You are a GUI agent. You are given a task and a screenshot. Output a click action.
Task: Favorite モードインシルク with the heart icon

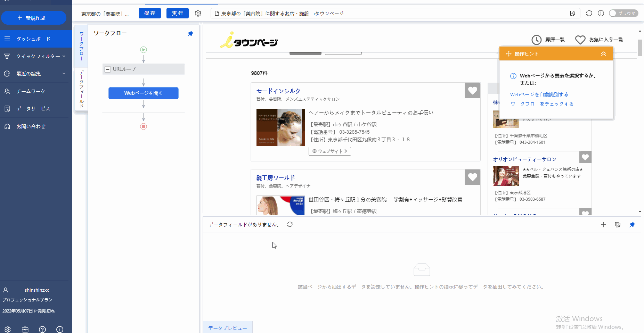(473, 91)
